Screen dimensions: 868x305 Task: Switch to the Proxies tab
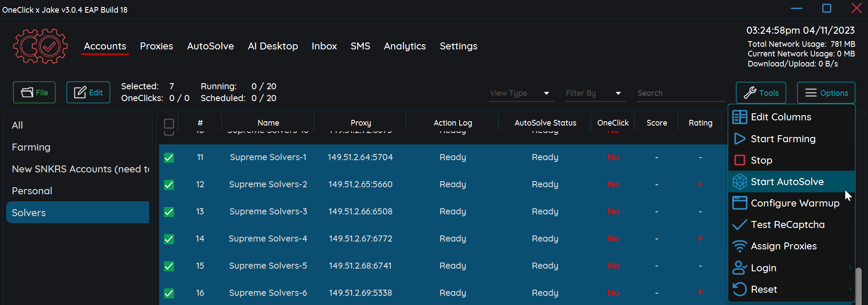pyautogui.click(x=156, y=46)
